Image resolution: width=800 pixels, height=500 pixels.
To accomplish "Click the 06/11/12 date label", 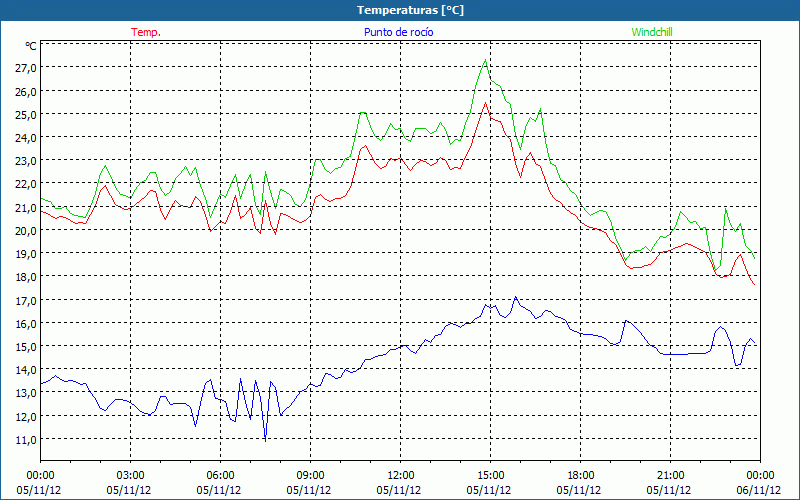I will pos(760,490).
